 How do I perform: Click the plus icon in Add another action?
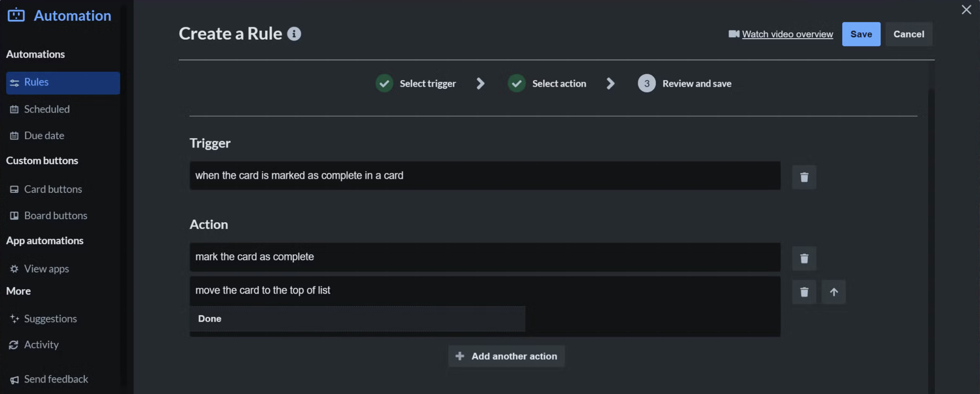(460, 356)
